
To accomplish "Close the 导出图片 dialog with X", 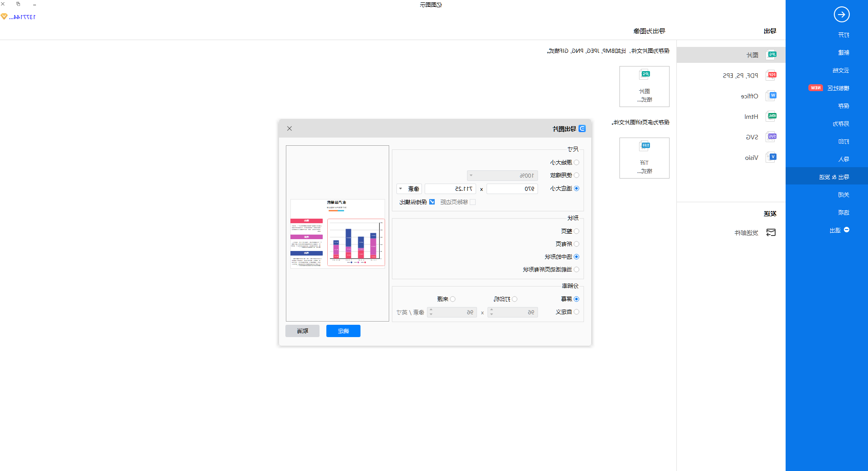I will click(x=289, y=128).
